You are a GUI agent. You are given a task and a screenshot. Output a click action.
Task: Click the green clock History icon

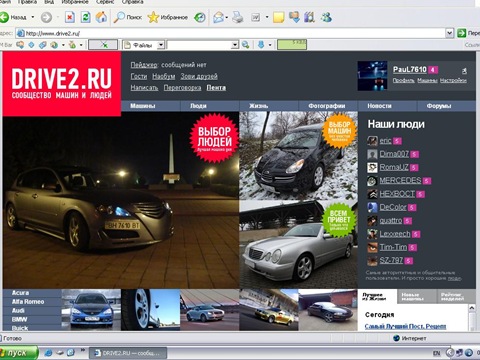click(200, 17)
